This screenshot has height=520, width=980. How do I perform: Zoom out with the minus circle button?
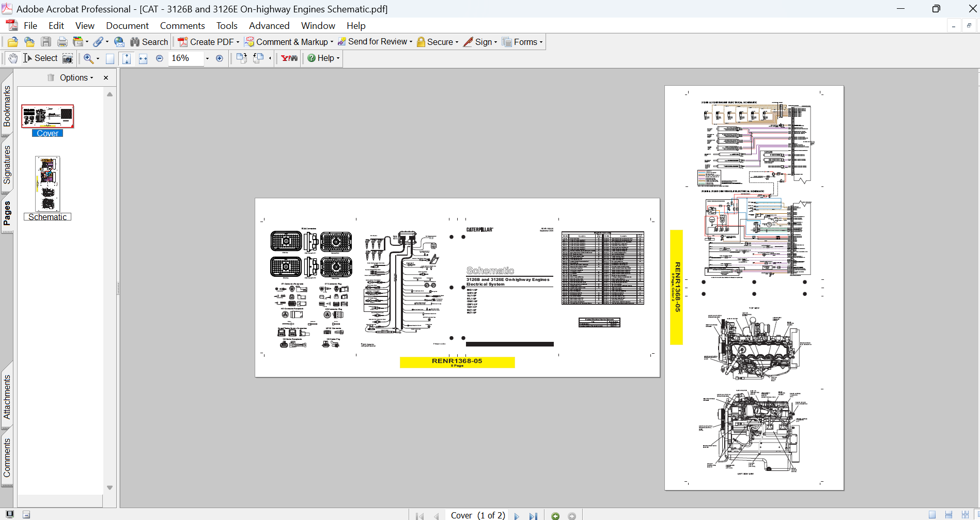(x=160, y=58)
